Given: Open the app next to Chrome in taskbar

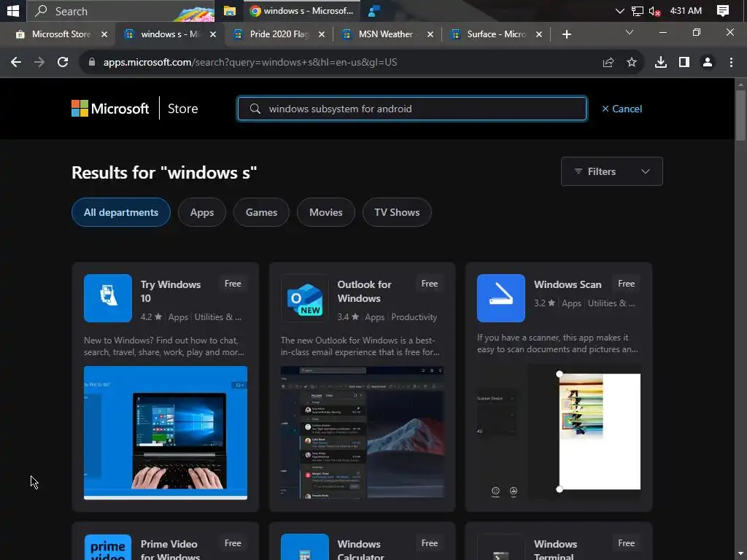Looking at the screenshot, I should pos(374,11).
